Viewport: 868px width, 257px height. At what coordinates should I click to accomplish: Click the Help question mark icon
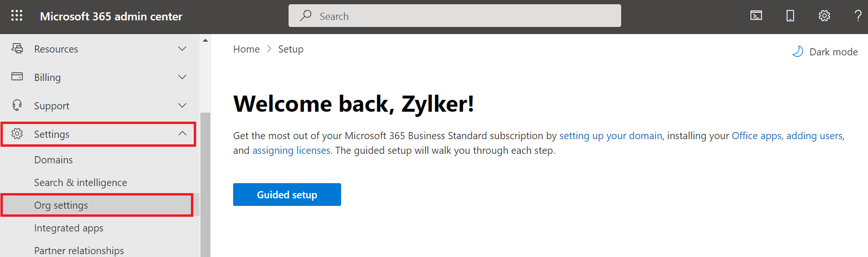coord(858,16)
